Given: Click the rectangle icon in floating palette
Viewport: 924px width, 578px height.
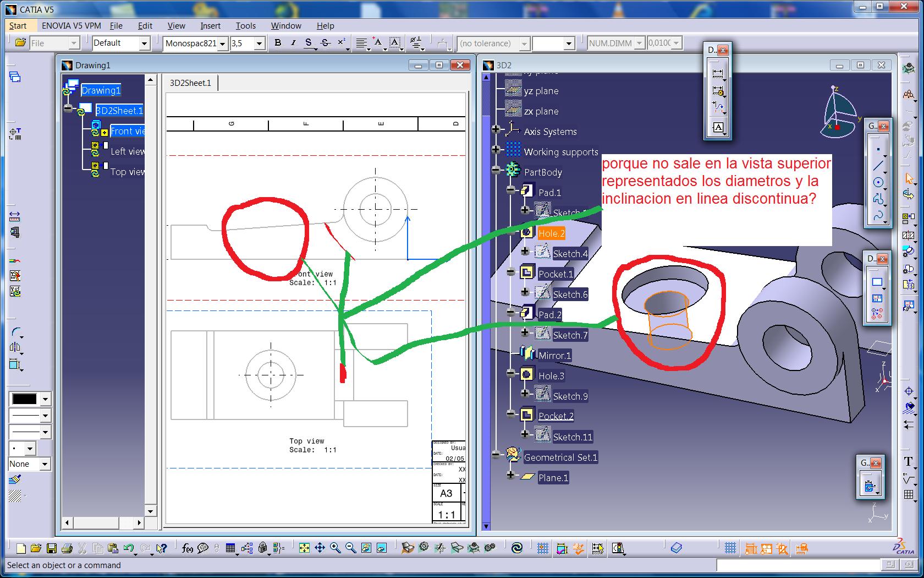Looking at the screenshot, I should click(877, 282).
